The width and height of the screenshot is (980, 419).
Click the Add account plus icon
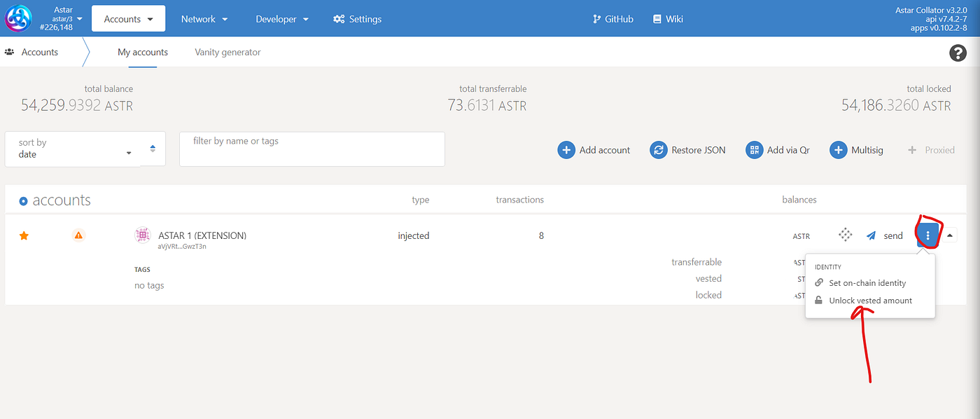click(566, 150)
